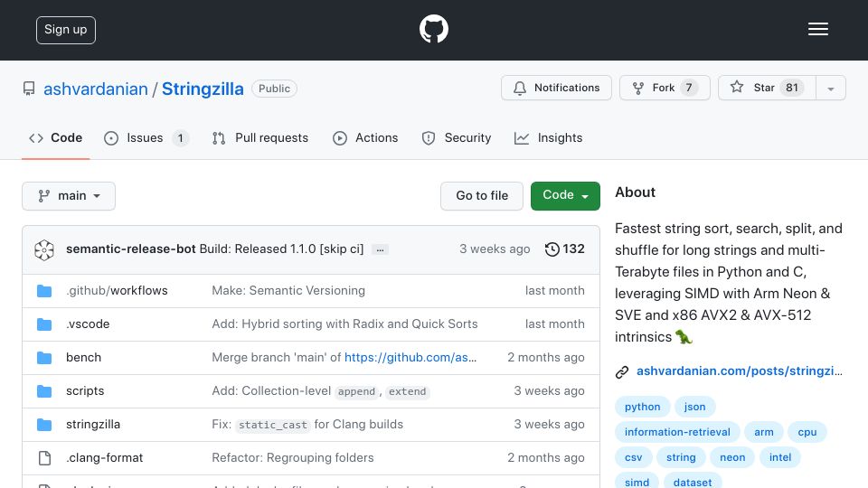Viewport: 868px width, 488px height.
Task: Click the semantic-release-bot avatar
Action: [x=44, y=249]
